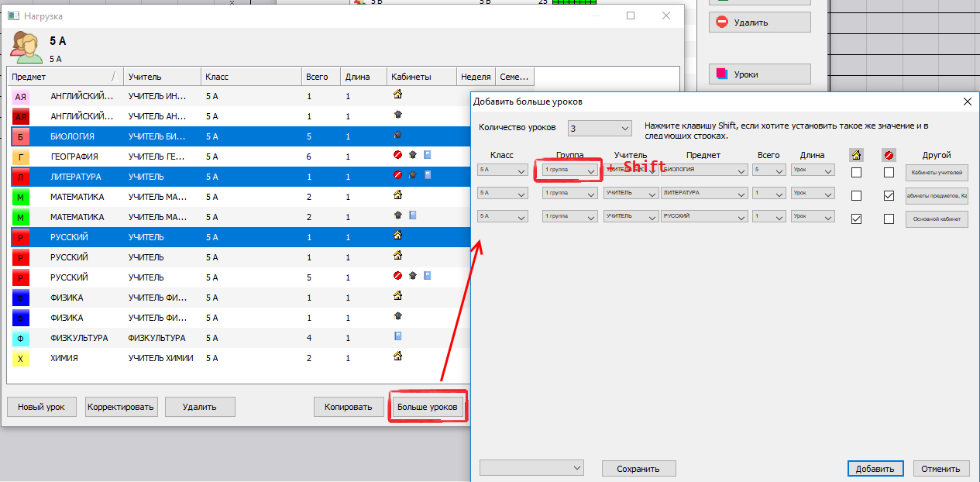The width and height of the screenshot is (980, 482).
Task: Click the Кабинеты column header
Action: 421,77
